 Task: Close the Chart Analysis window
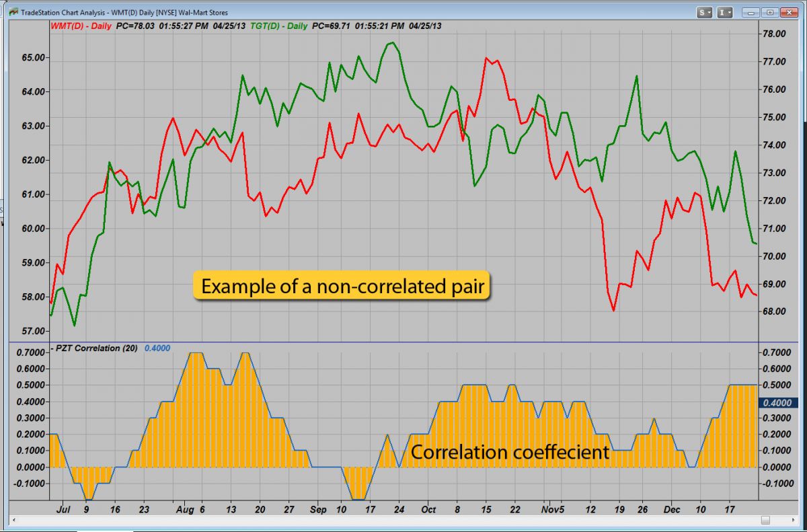click(x=789, y=11)
